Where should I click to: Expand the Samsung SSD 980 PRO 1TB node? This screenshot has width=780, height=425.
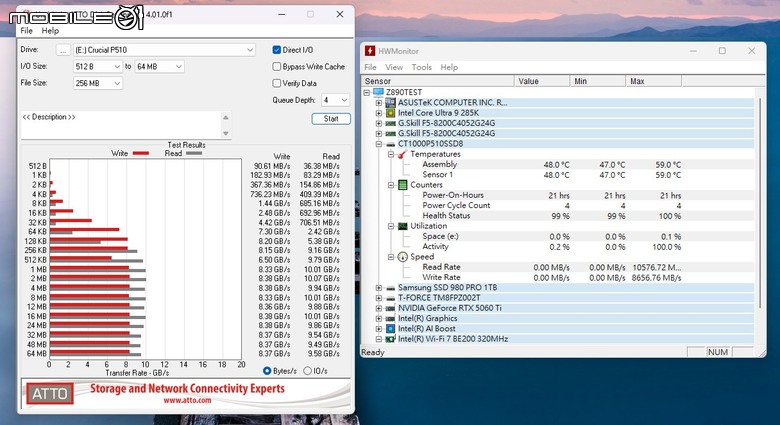pyautogui.click(x=379, y=288)
